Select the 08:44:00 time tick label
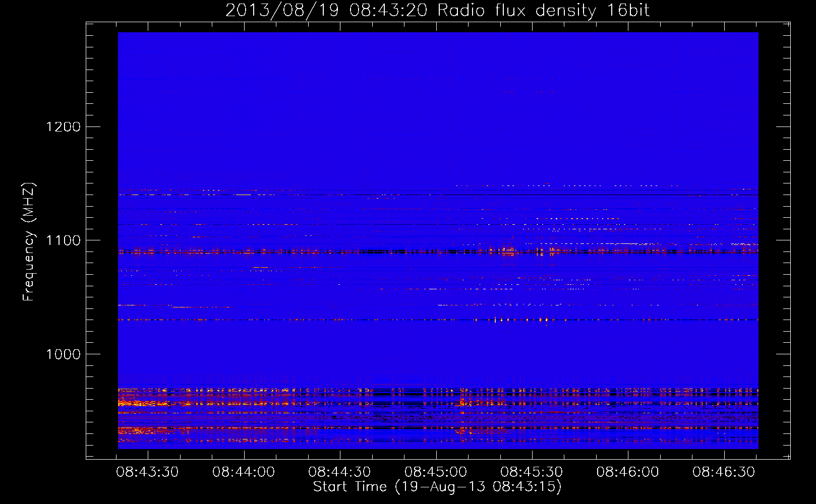 pyautogui.click(x=244, y=472)
